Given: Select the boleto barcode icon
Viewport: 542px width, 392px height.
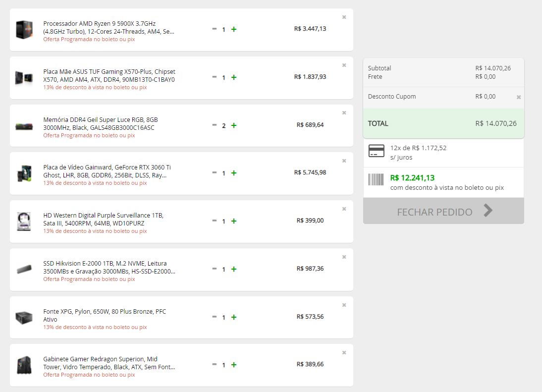Looking at the screenshot, I should pos(376,180).
